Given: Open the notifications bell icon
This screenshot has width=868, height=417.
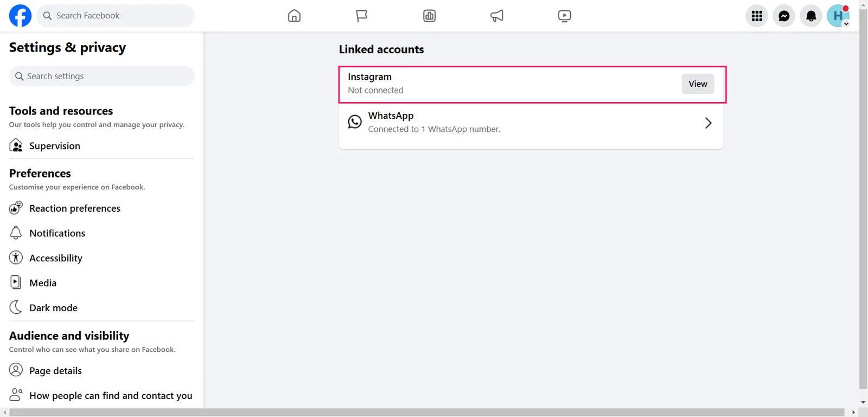Looking at the screenshot, I should 811,16.
